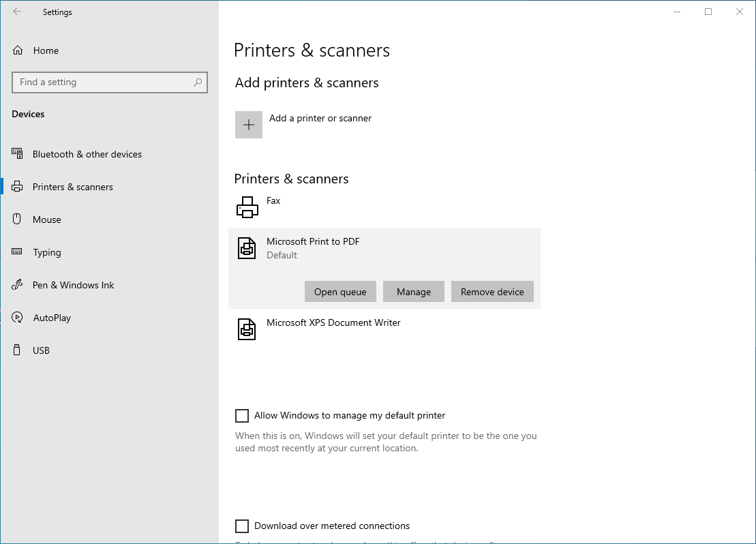Open USB settings page
The image size is (756, 544).
[41, 350]
